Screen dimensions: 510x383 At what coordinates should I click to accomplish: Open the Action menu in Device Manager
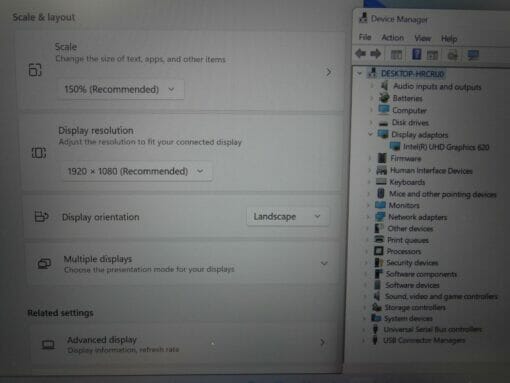[x=392, y=38]
